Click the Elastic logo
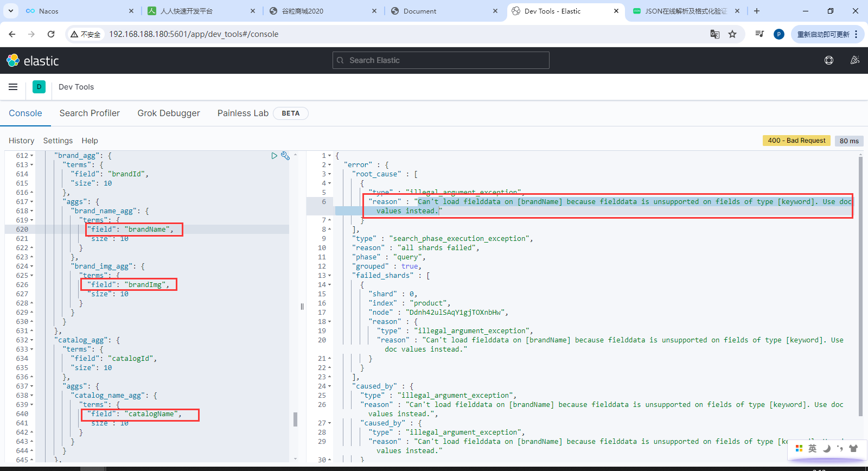 (x=33, y=61)
